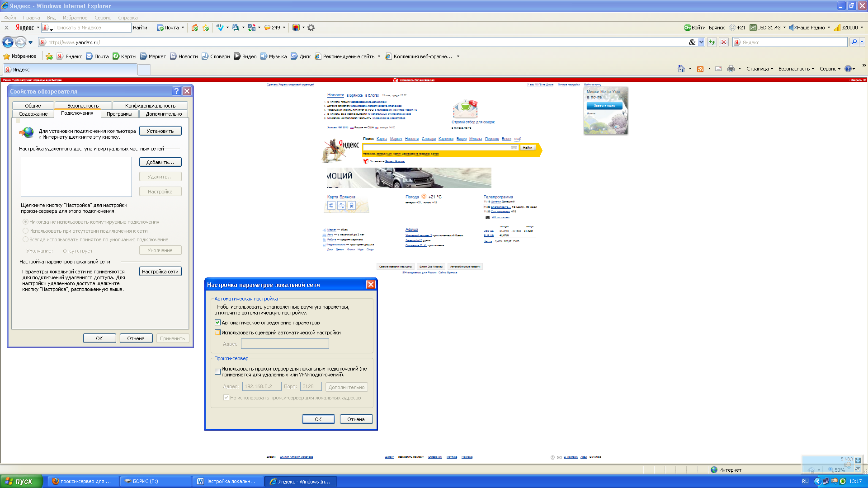Viewport: 868px width, 488px height.
Task: Click the Установить button
Action: pyautogui.click(x=160, y=131)
